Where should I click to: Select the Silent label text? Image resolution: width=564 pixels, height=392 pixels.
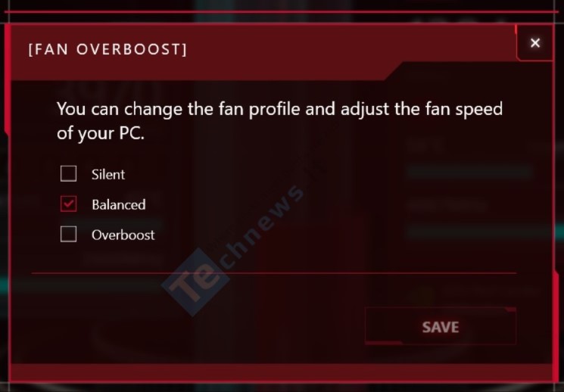[108, 174]
